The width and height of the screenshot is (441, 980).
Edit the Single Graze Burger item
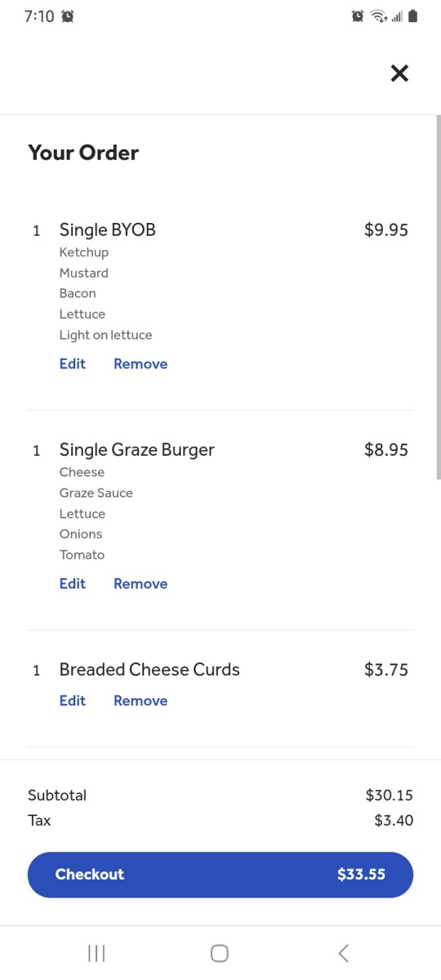73,584
